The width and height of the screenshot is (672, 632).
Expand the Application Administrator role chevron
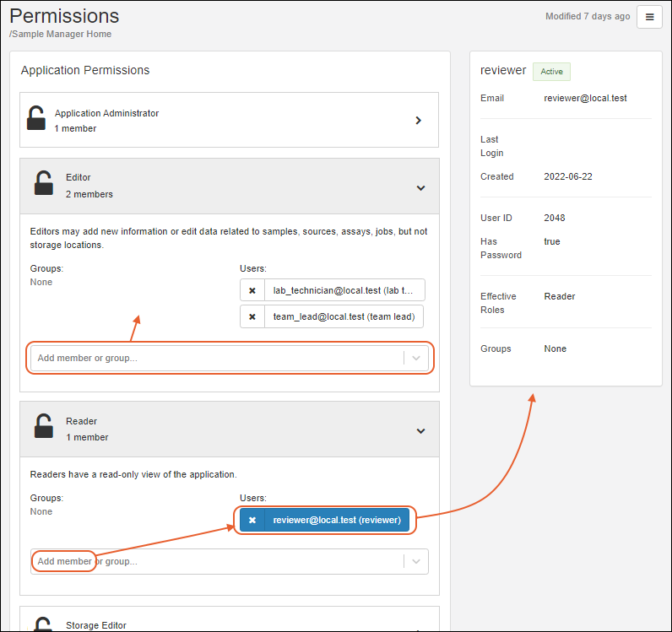(x=418, y=121)
